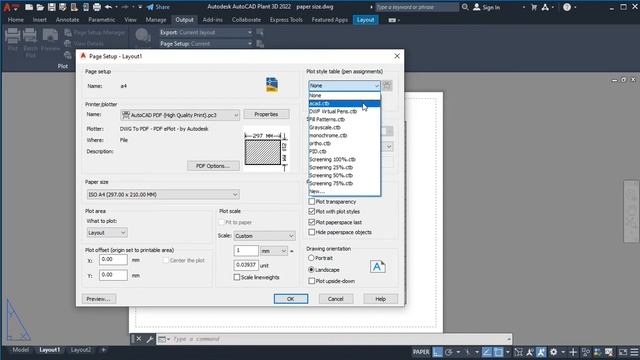Expand quick access toolbar customize arrow

tap(140, 7)
